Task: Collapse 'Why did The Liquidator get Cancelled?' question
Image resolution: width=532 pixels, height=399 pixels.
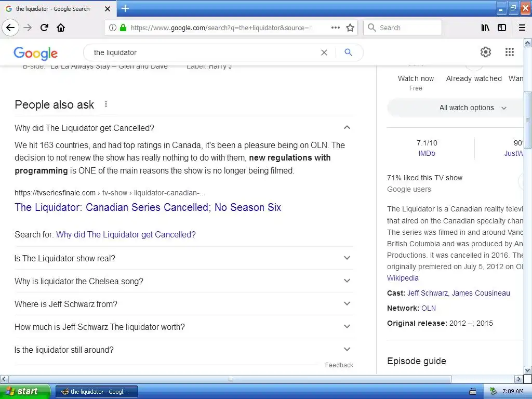Action: coord(183,128)
